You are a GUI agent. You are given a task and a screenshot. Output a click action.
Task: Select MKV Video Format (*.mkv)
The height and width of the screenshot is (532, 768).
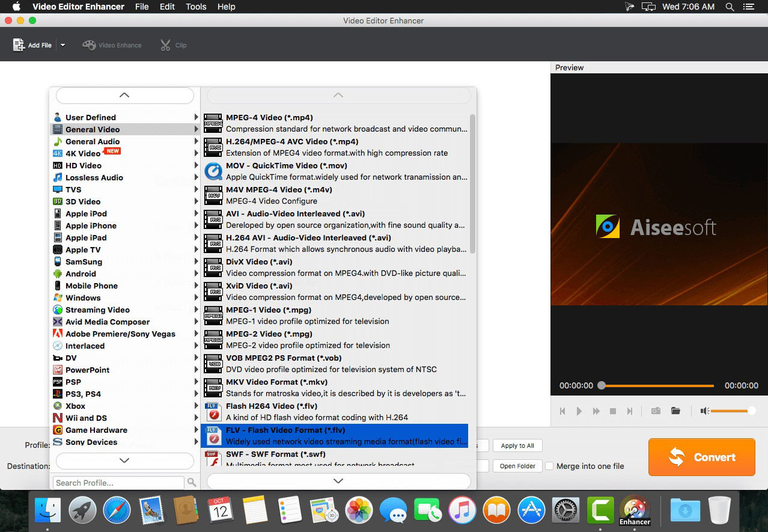[x=335, y=388]
